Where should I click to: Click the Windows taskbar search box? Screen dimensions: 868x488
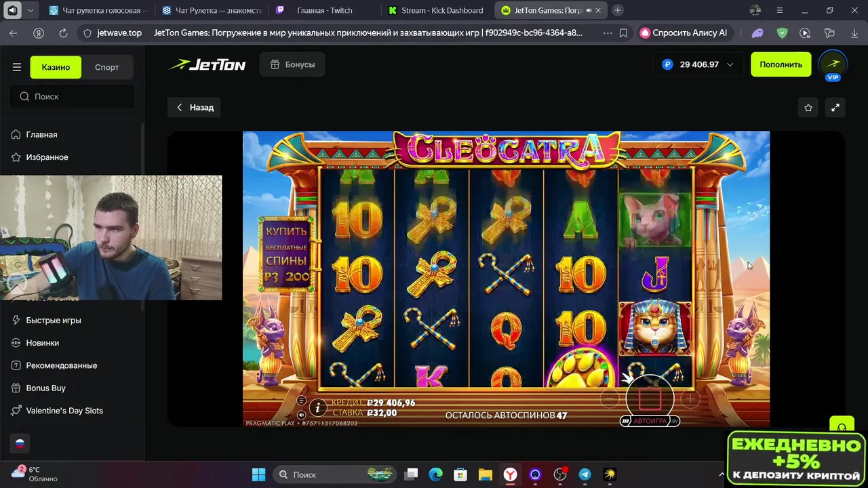click(335, 474)
